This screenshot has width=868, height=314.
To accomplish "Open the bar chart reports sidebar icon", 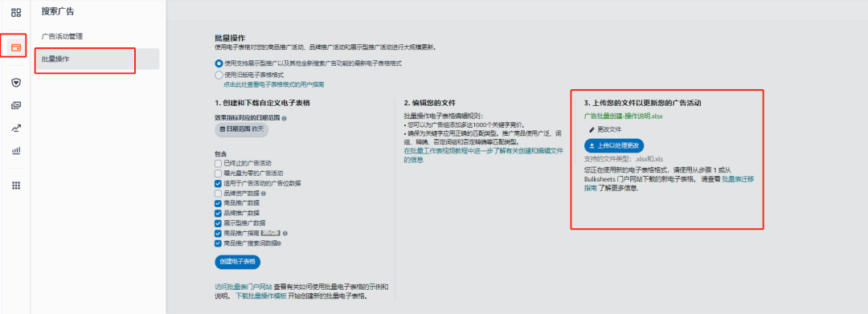I will click(16, 150).
